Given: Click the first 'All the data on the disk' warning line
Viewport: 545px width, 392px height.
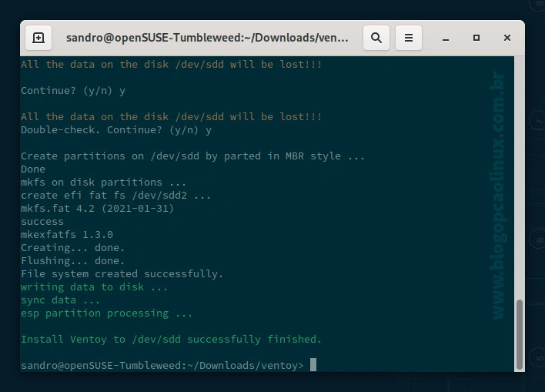Looking at the screenshot, I should tap(171, 65).
